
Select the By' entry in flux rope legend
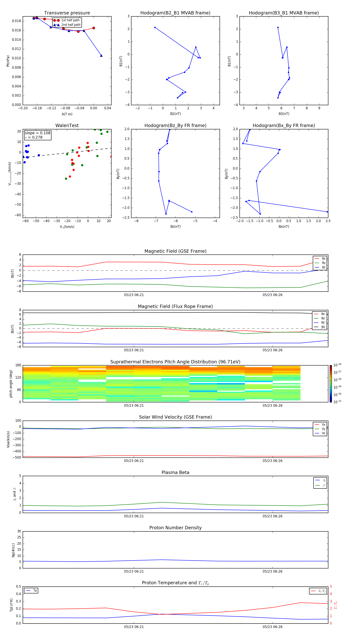click(x=320, y=318)
